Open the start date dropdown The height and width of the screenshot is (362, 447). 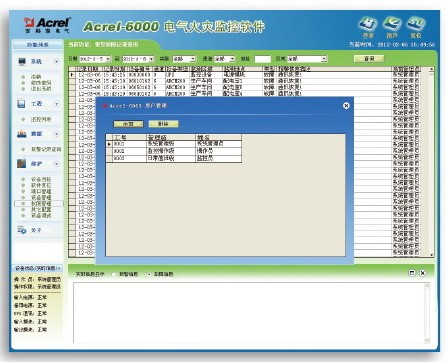click(x=107, y=59)
